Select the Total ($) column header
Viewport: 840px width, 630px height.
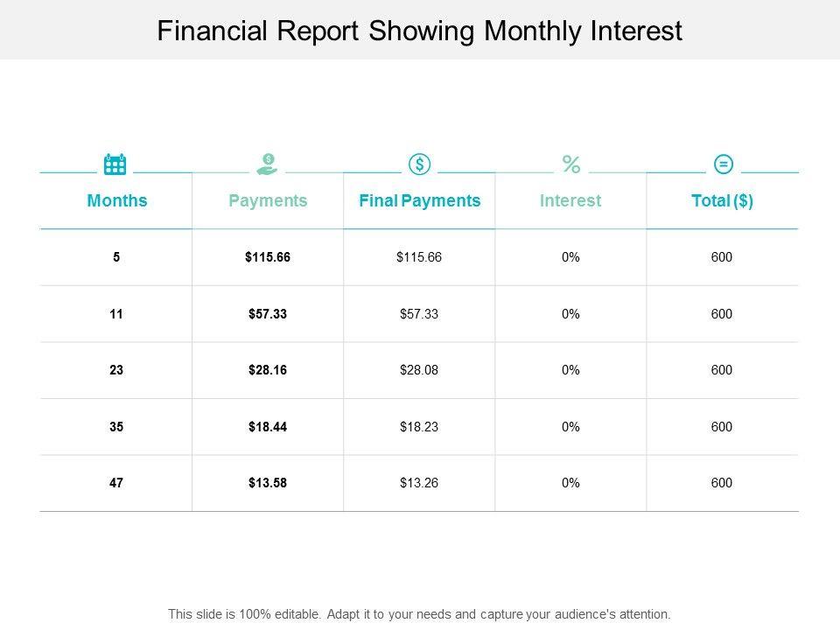point(722,201)
